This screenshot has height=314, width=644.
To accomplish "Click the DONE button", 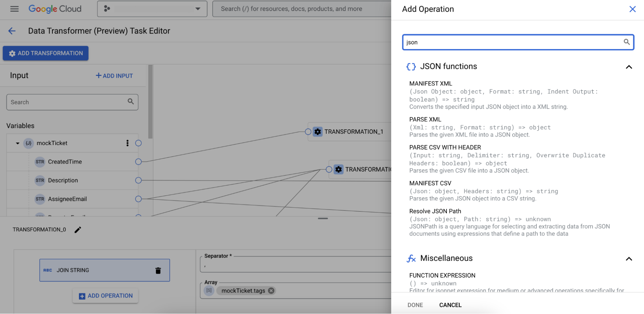I will 415,305.
